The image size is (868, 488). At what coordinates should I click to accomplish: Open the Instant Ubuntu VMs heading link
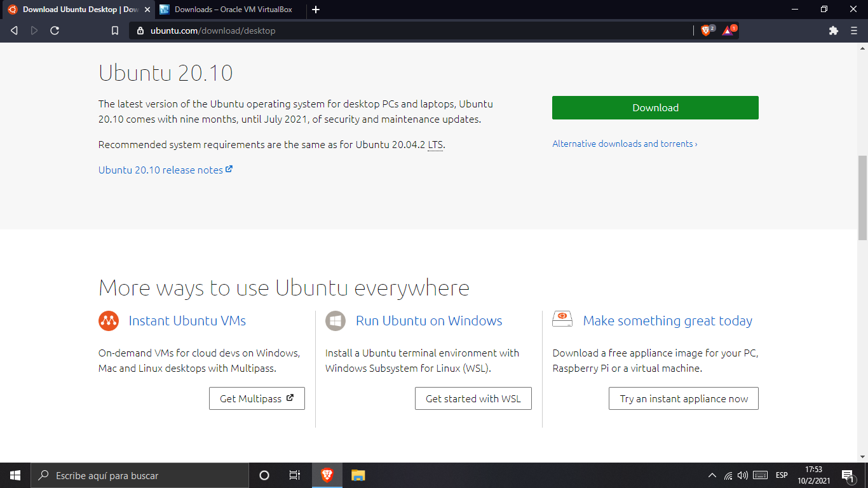(x=187, y=321)
